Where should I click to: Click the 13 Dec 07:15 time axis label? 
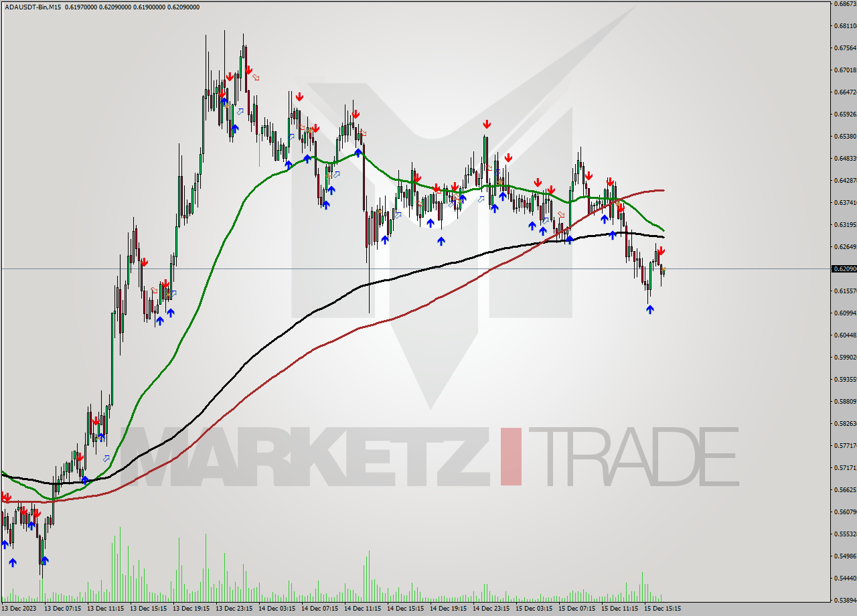click(x=62, y=609)
